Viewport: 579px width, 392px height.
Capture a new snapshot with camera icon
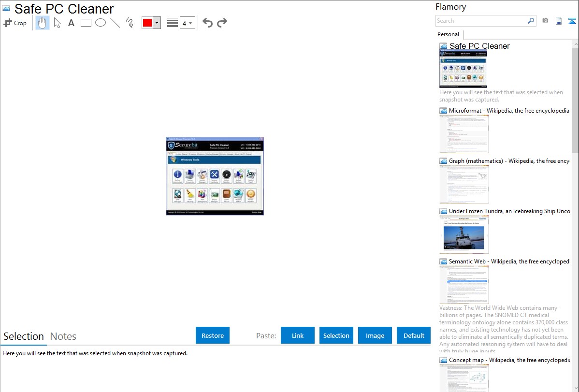pyautogui.click(x=545, y=21)
